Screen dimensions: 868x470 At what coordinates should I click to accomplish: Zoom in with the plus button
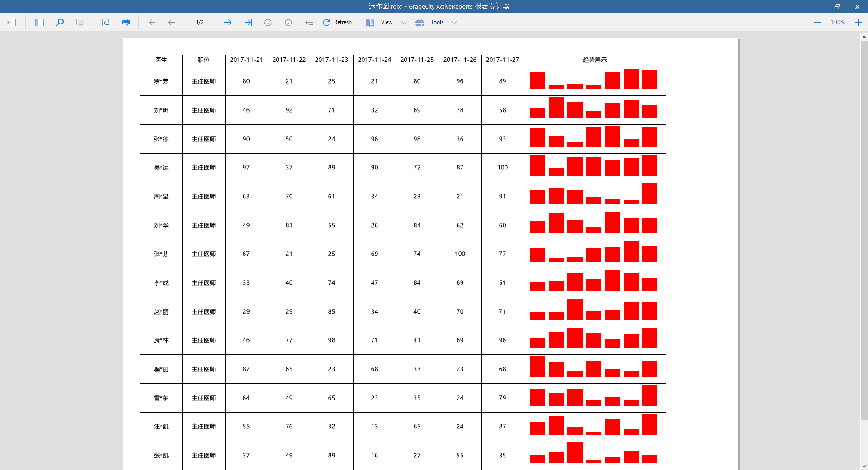(x=858, y=22)
